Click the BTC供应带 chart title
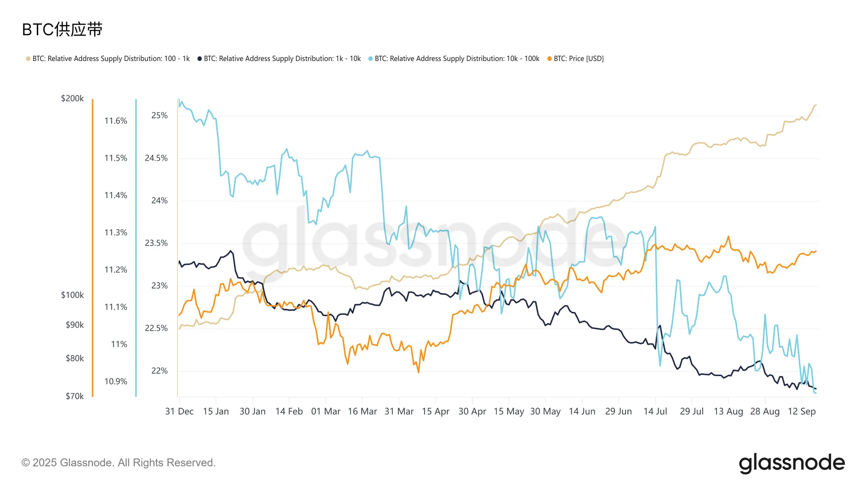 coord(62,30)
